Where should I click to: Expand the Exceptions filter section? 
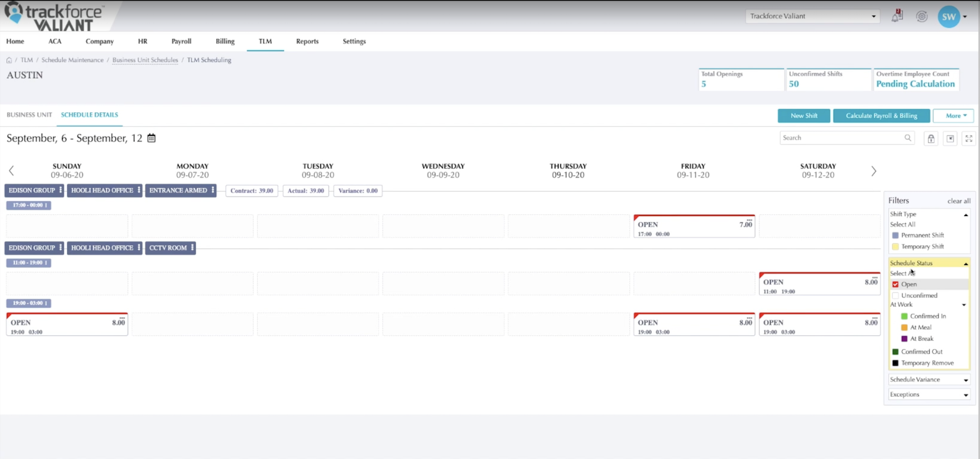point(929,395)
